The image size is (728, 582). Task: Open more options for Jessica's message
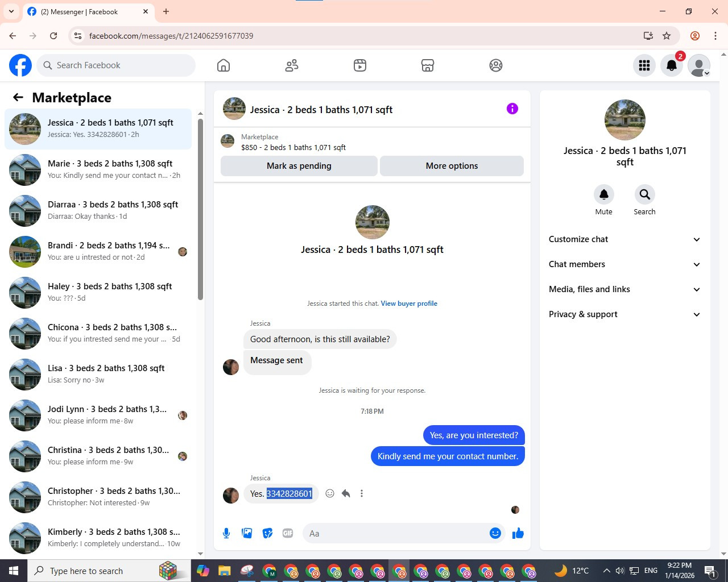point(362,493)
